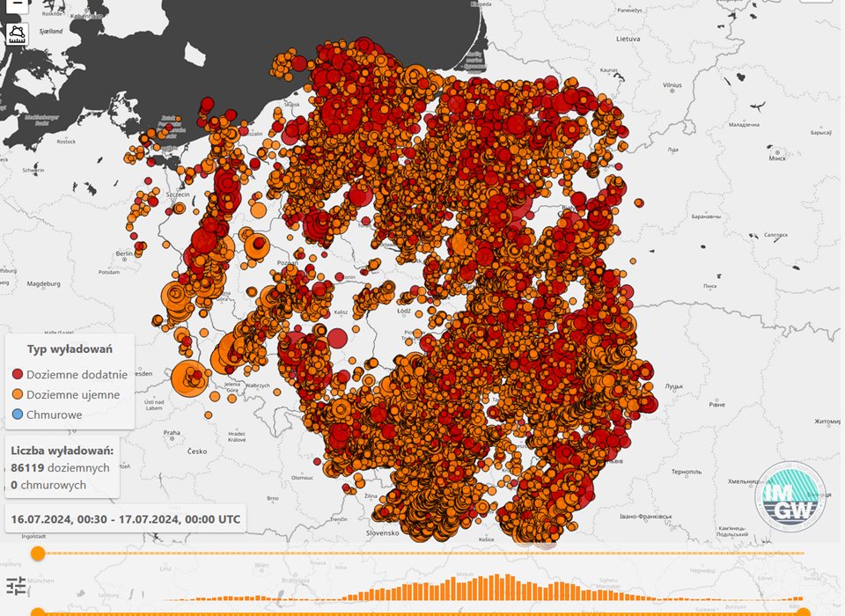Image resolution: width=845 pixels, height=616 pixels.
Task: Click the Луцьк city label
Action: click(674, 385)
